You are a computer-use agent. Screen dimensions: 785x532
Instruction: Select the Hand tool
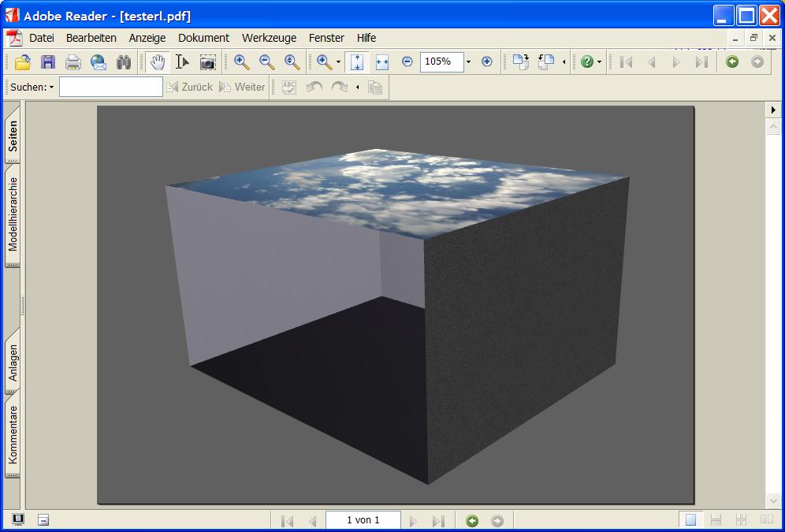click(158, 62)
